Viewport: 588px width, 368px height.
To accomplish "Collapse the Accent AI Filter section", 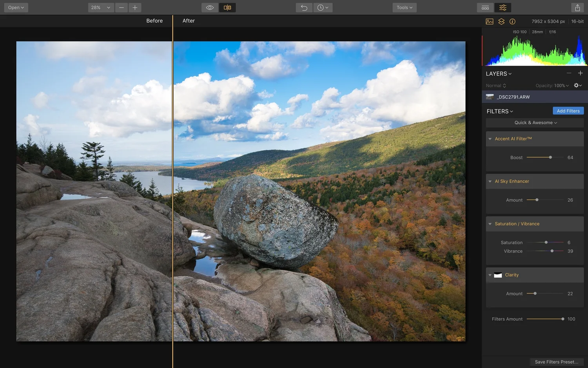I will point(490,138).
